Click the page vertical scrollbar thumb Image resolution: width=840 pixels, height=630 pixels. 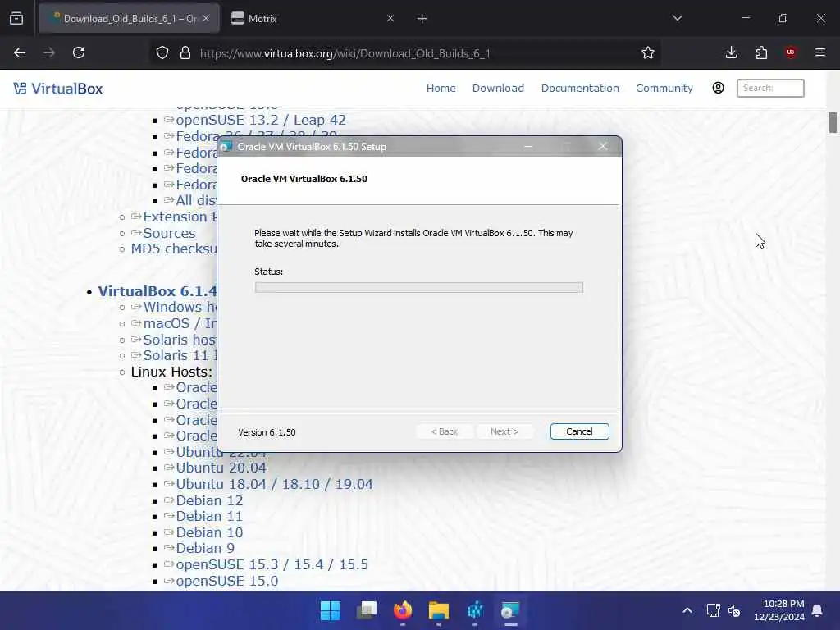click(x=833, y=123)
